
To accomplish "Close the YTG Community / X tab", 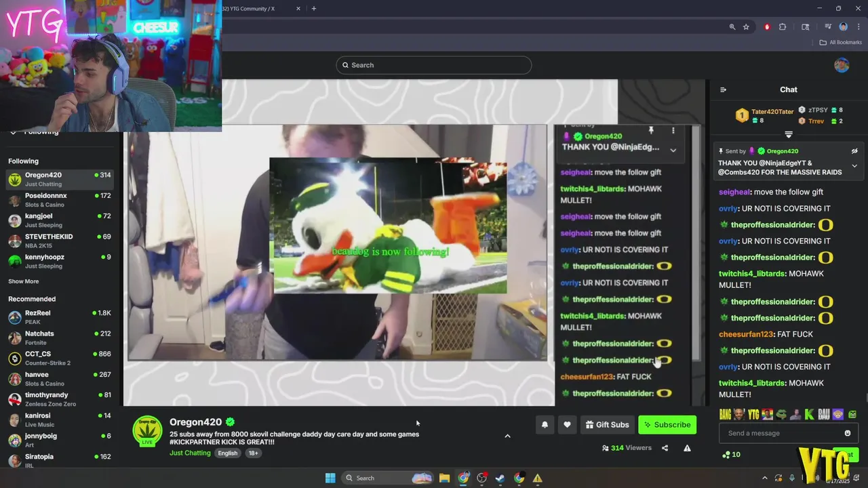I will (x=298, y=9).
